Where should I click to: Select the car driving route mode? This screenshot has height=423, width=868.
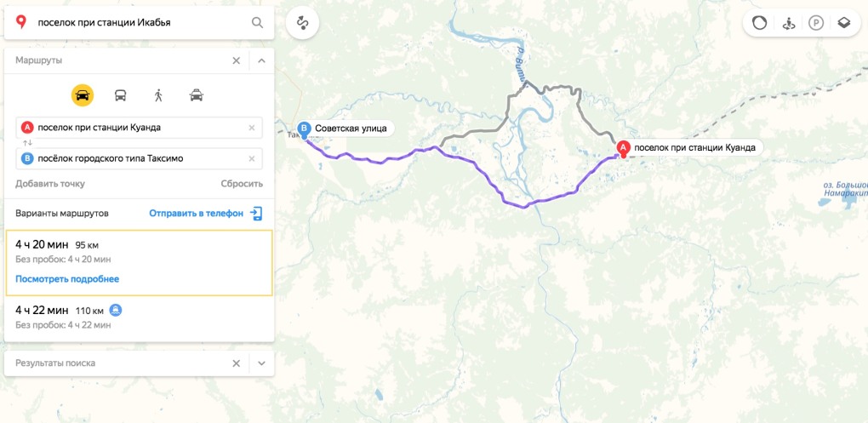coord(83,96)
